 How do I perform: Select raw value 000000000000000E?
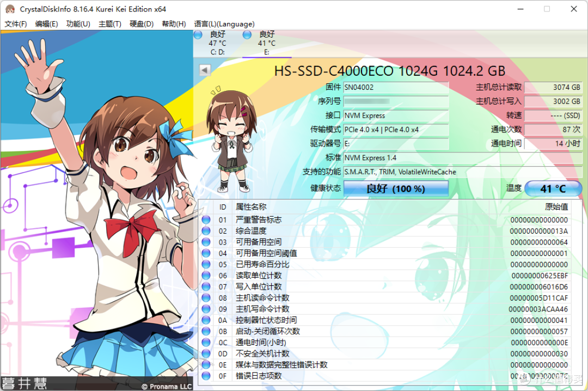(x=539, y=343)
